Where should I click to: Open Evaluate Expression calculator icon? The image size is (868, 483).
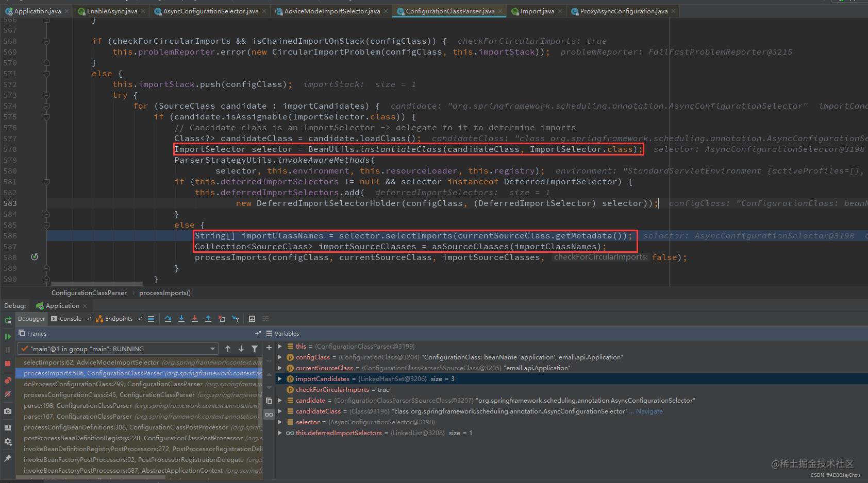tap(252, 319)
